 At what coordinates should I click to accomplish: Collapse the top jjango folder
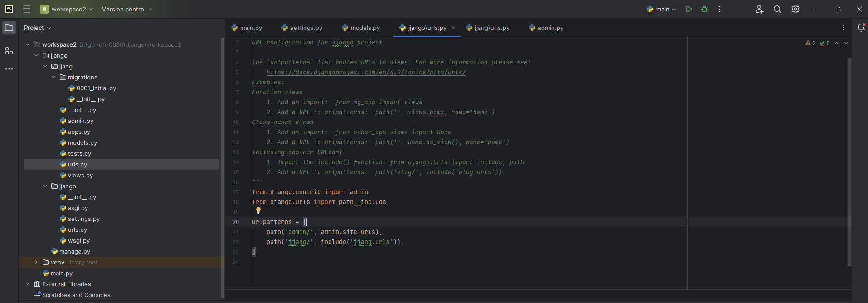click(x=36, y=55)
